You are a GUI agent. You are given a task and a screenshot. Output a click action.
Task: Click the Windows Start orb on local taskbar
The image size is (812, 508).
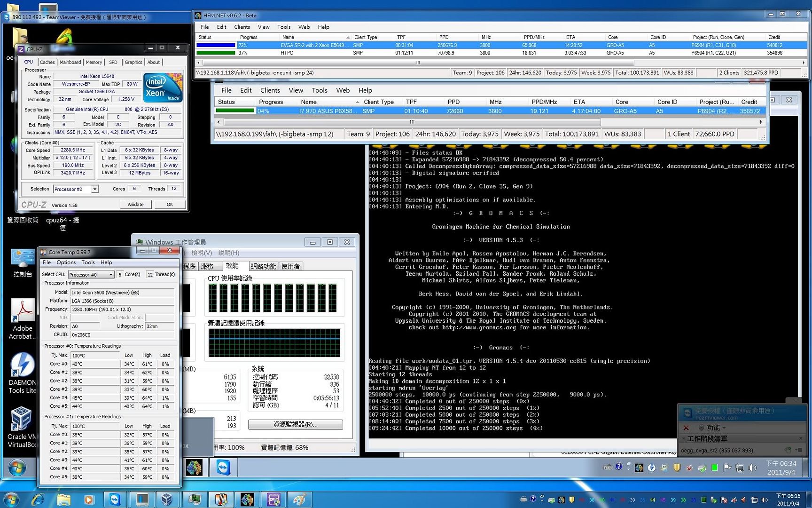[x=11, y=499]
